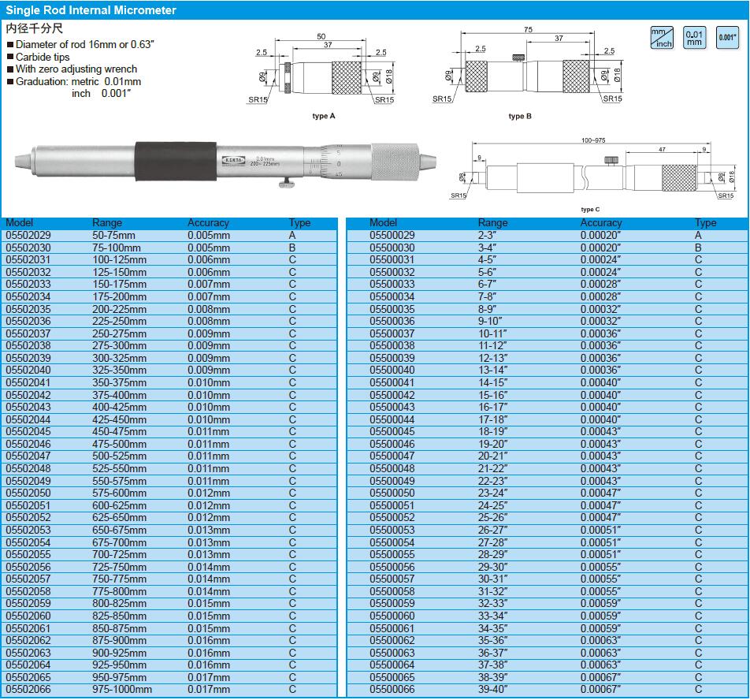Image resolution: width=750 pixels, height=700 pixels.
Task: Click the '100-125mm' range cell
Action: (x=120, y=260)
